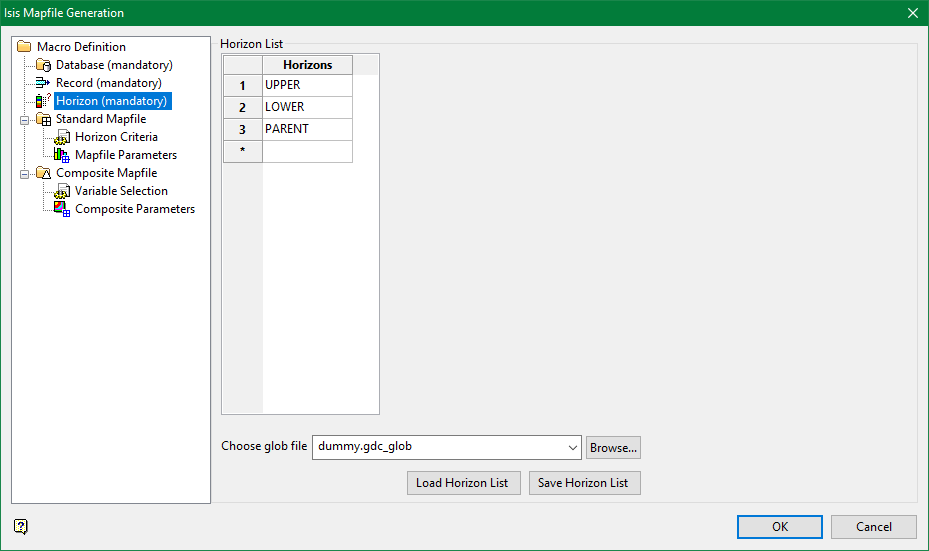Click the table's top-left corner header cell

[x=243, y=65]
